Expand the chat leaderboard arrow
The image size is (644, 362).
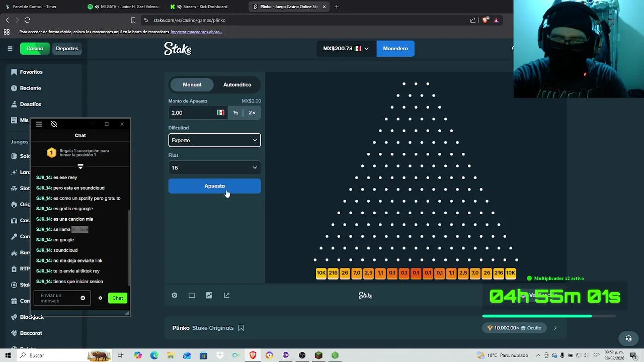(x=80, y=166)
